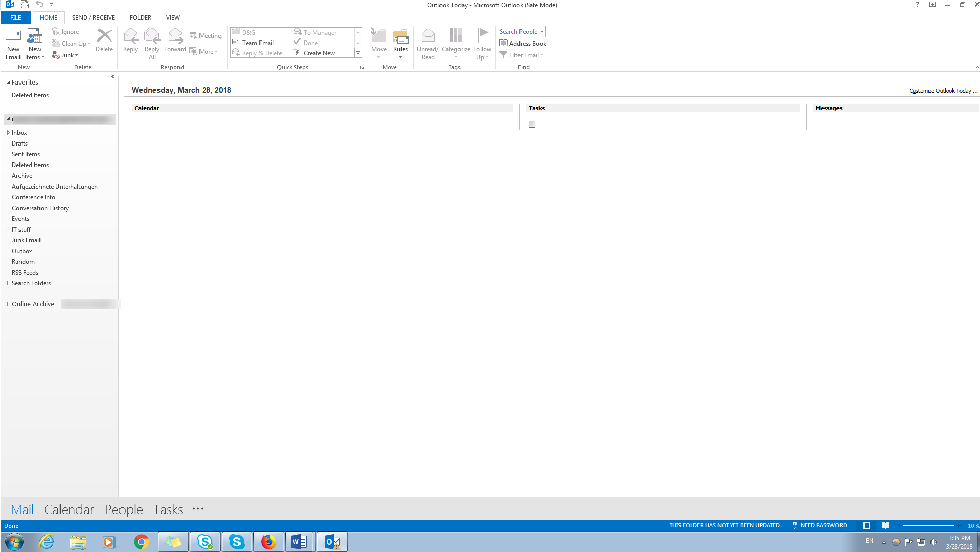Open Firefox from the taskbar
Viewport: 980px width, 552px height.
pyautogui.click(x=268, y=542)
